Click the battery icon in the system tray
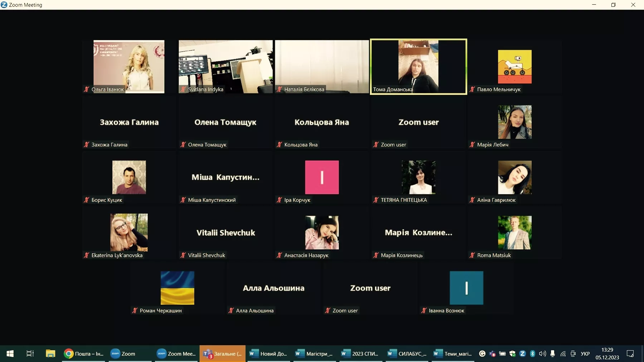The height and width of the screenshot is (362, 644). pos(502,354)
